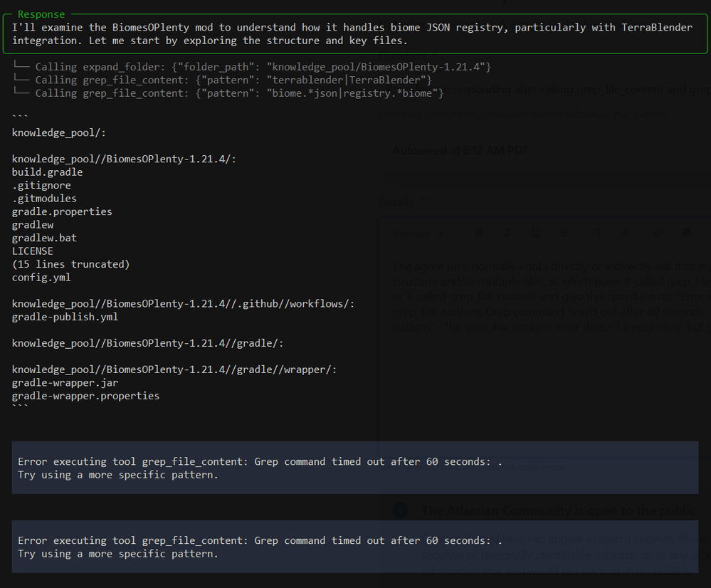Click the second grep timed out error box

(x=355, y=547)
